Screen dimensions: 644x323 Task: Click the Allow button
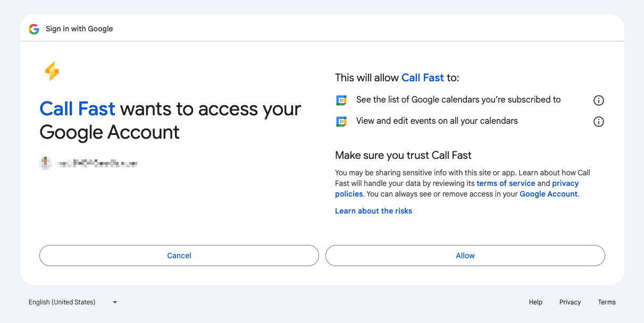pyautogui.click(x=465, y=256)
